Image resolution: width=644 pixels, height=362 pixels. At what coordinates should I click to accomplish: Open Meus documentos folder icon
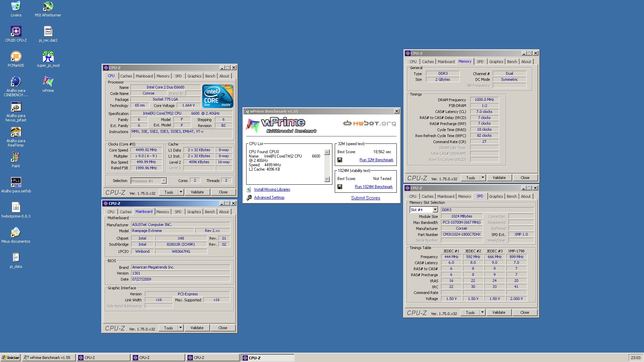coord(16,233)
